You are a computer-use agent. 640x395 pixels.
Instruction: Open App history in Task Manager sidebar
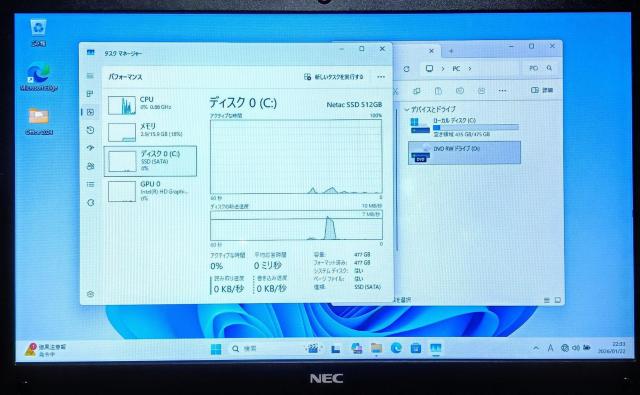(x=90, y=130)
